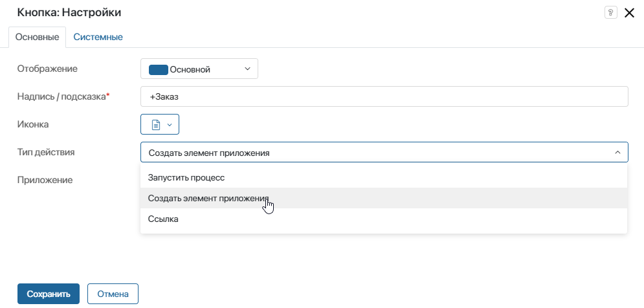The height and width of the screenshot is (308, 644).
Task: Close the Кнопка: Настройки dialog
Action: [x=629, y=13]
